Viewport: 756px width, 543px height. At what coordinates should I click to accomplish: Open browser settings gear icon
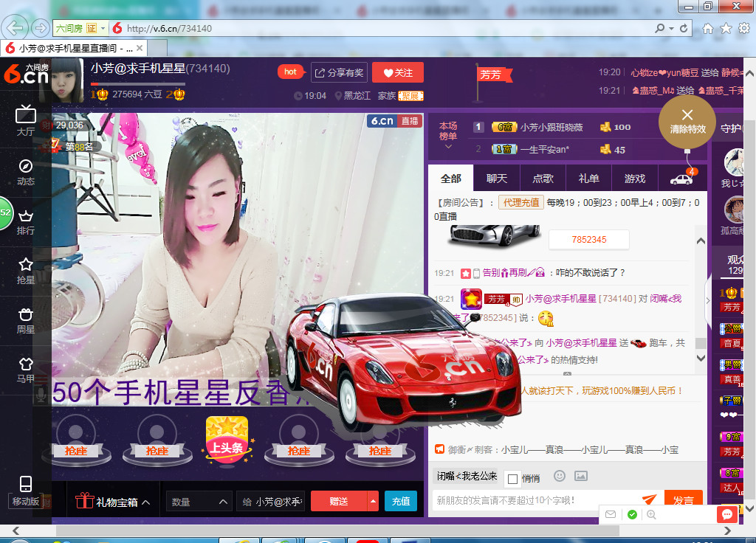pos(744,29)
